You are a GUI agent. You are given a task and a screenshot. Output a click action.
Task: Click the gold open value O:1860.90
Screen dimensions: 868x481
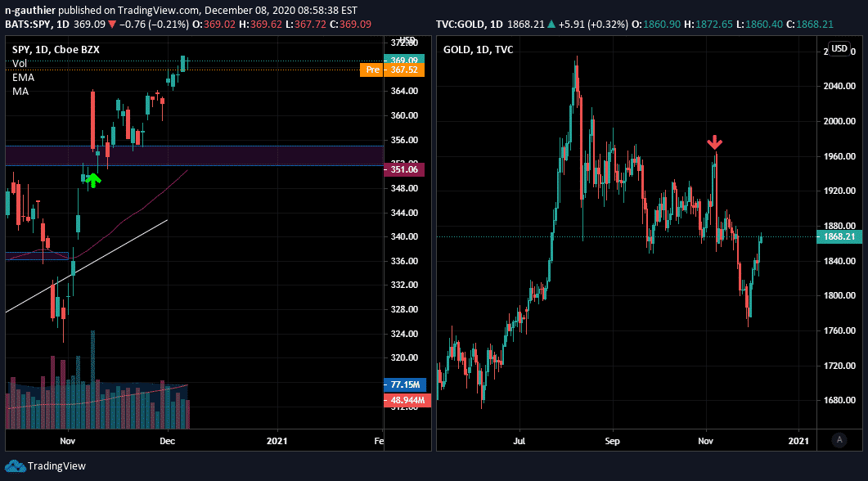656,25
